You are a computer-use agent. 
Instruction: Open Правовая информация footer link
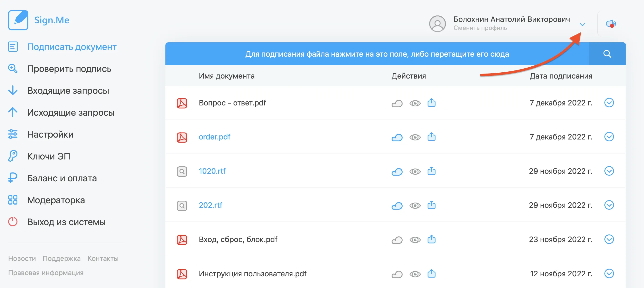pos(46,273)
